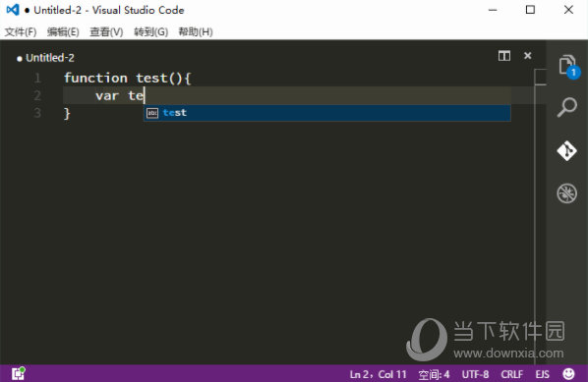Close the Untitled-2 editor with the x
The image size is (588, 382).
point(528,56)
